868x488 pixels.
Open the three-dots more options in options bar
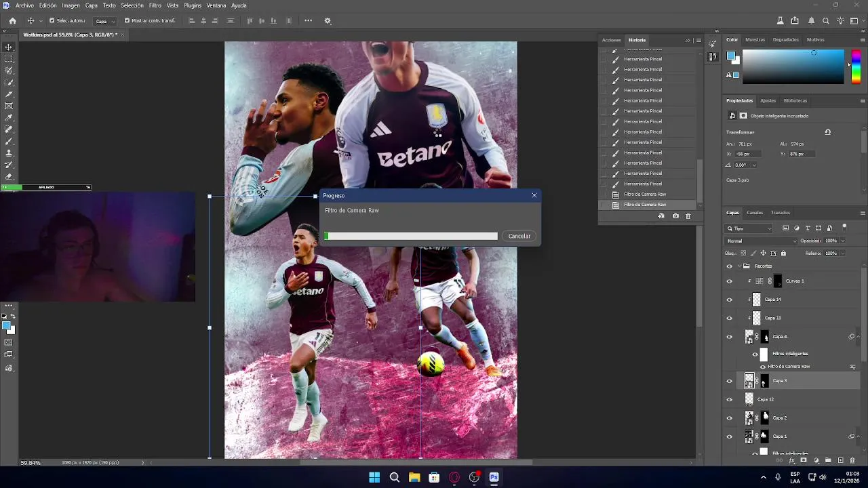point(308,20)
